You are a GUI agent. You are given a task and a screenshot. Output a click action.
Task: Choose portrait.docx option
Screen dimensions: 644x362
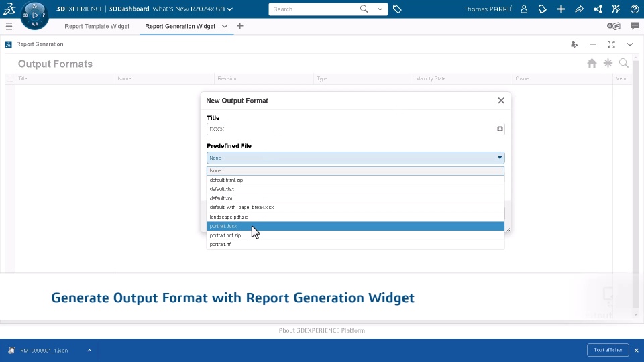[x=356, y=226]
